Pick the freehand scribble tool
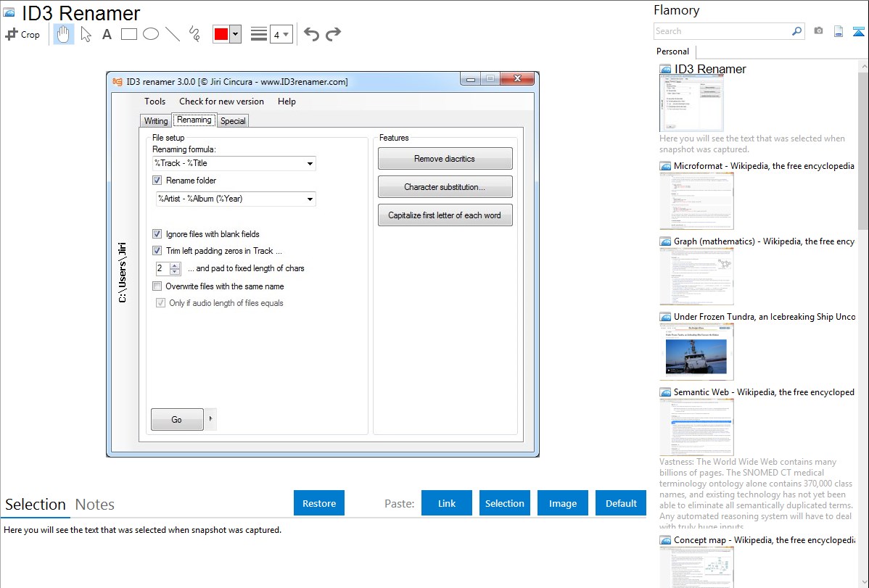The width and height of the screenshot is (869, 588). 194,34
